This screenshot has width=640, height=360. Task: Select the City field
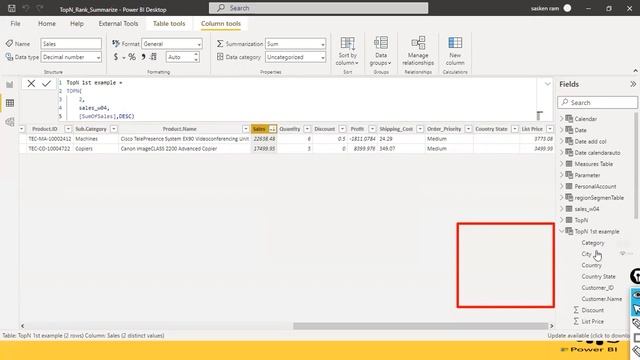(x=587, y=254)
